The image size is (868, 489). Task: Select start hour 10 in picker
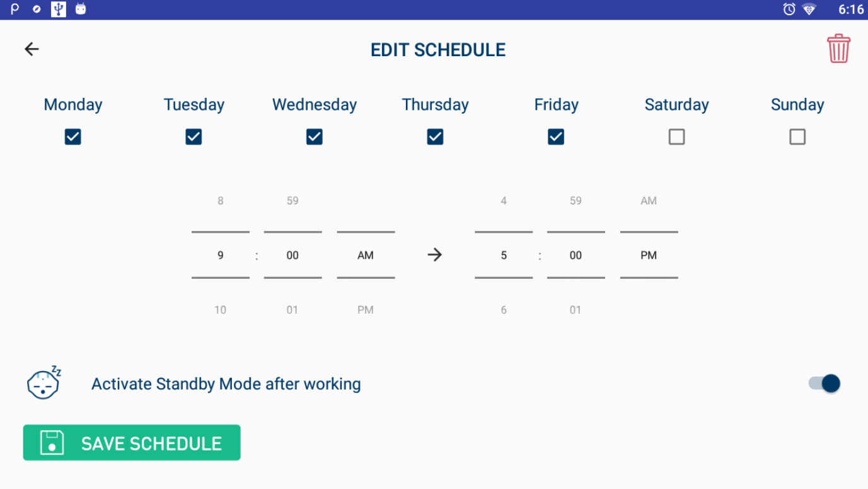click(x=220, y=310)
